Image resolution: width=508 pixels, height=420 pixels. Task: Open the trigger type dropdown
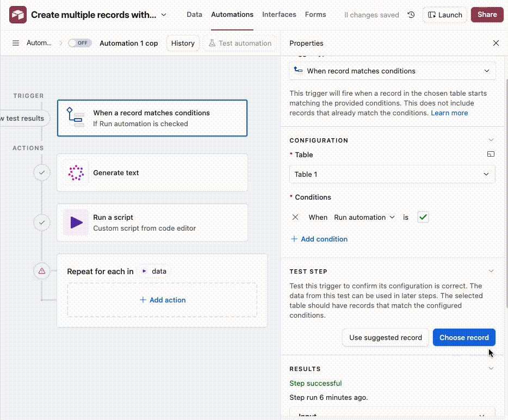tap(392, 71)
